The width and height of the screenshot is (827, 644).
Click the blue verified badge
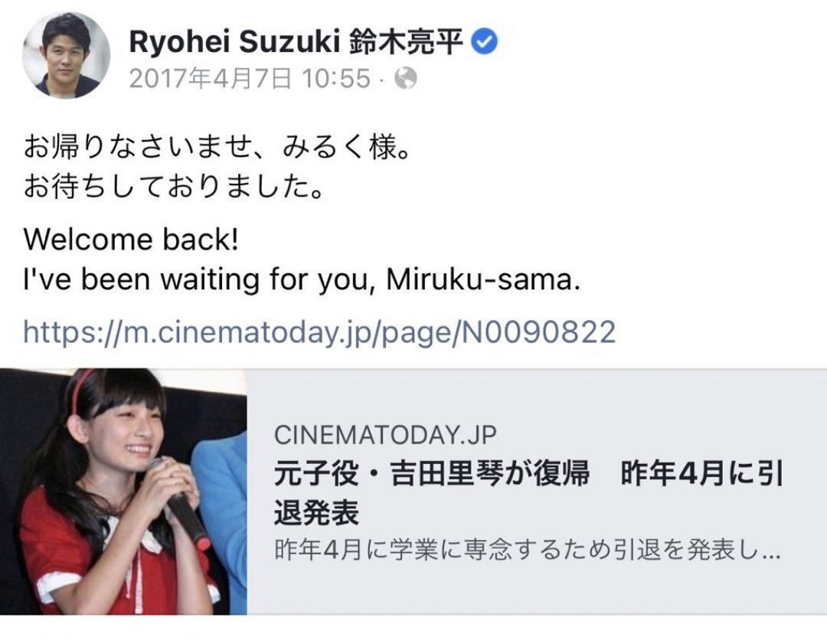[x=484, y=43]
